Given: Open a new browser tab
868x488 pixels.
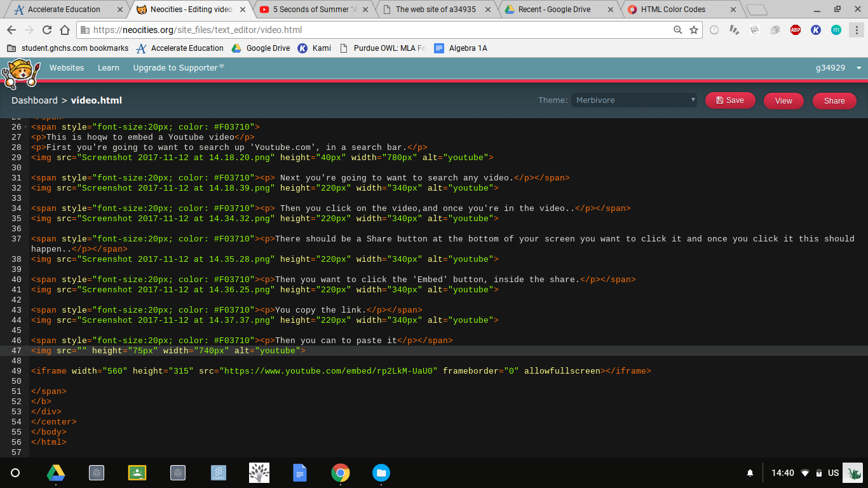Looking at the screenshot, I should pos(756,10).
